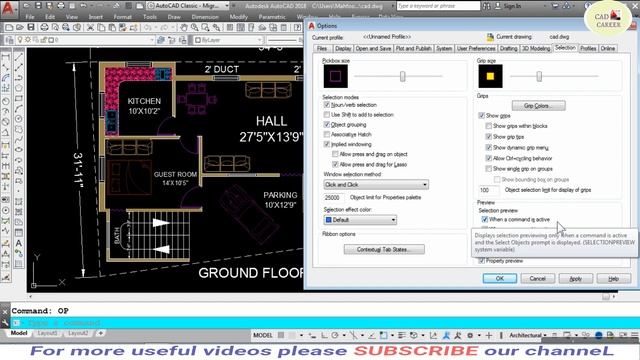Click OK in the Options dialog
The image size is (640, 360).
click(500, 278)
